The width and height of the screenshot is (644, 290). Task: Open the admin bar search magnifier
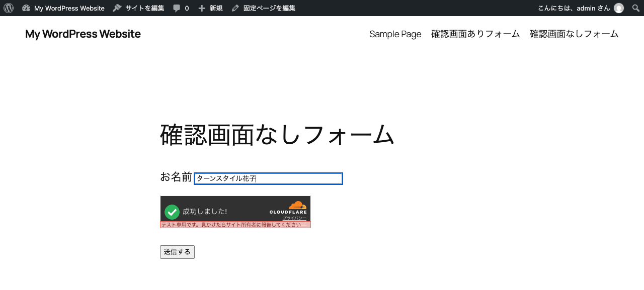click(636, 8)
